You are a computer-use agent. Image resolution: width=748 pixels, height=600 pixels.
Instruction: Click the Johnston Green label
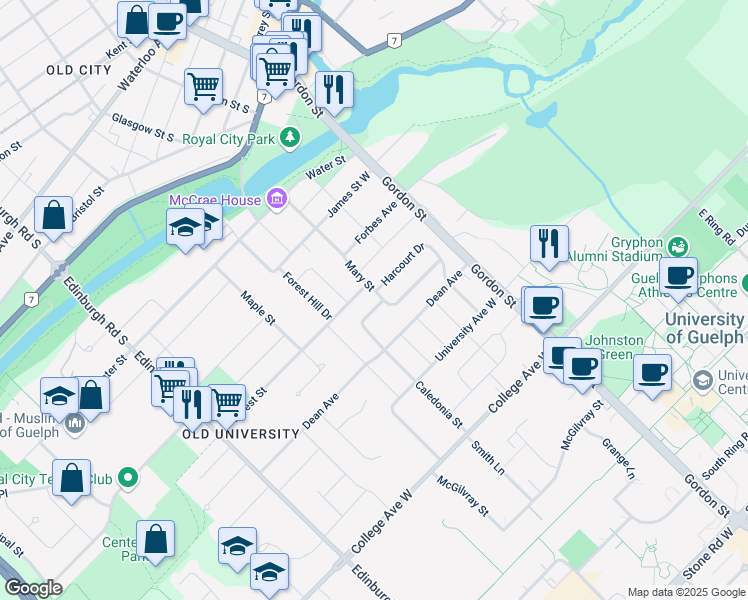pyautogui.click(x=614, y=347)
